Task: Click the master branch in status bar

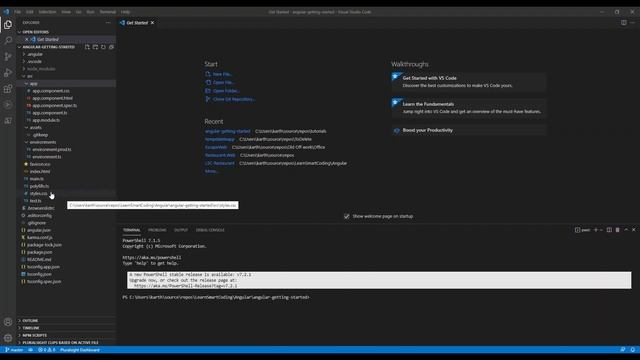Action: [14, 350]
